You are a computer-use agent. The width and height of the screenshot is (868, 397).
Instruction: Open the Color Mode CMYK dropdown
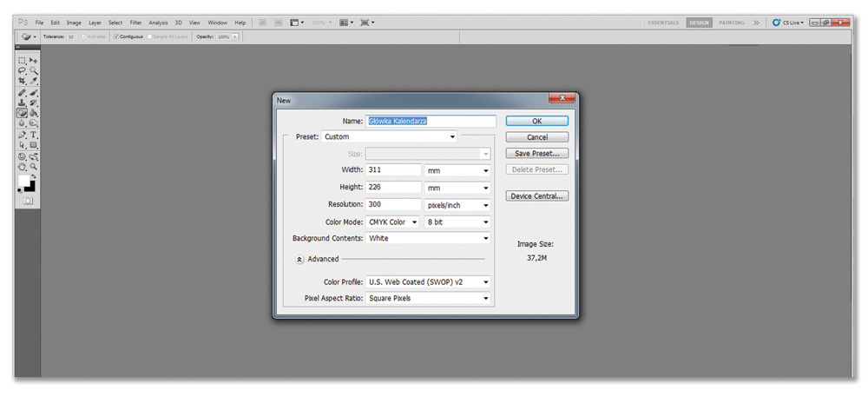point(393,222)
